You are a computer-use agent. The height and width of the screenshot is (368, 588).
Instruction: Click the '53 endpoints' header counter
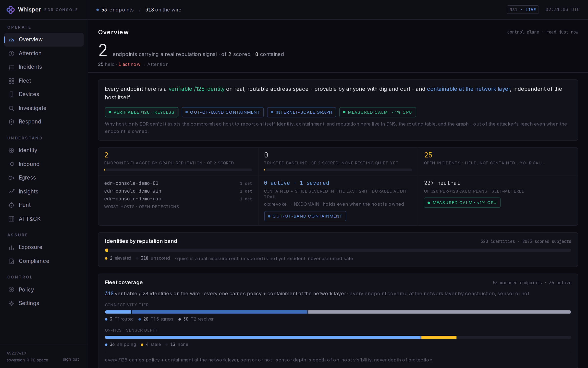coord(115,10)
